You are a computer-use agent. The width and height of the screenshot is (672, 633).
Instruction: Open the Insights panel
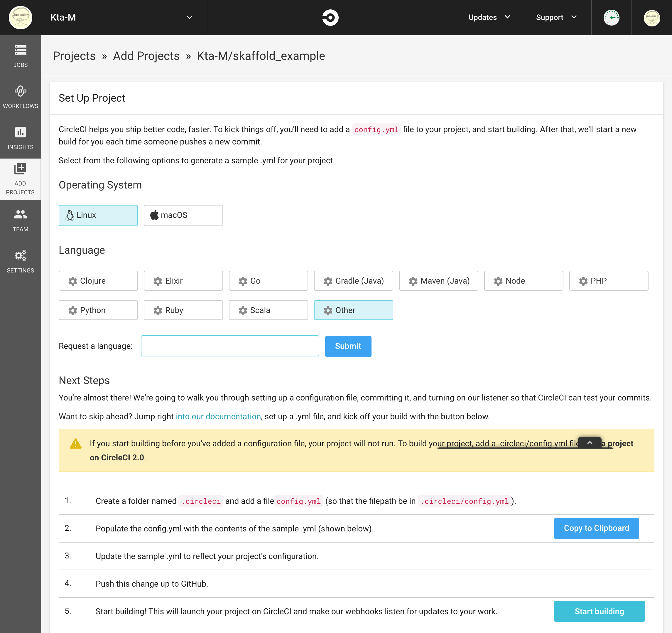tap(20, 139)
